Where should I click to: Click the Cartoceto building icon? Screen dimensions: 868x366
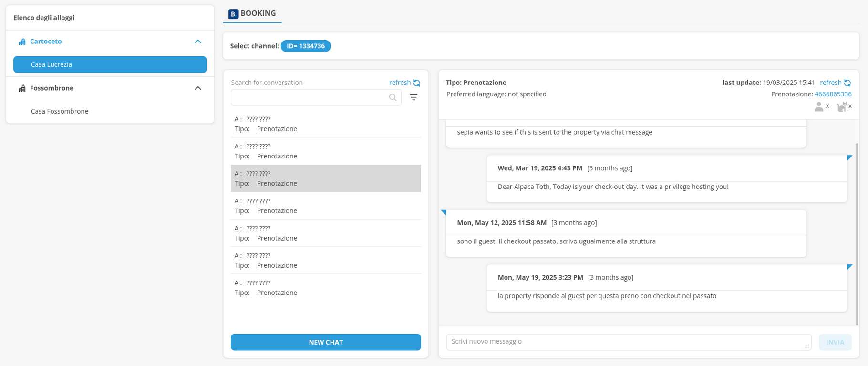(x=22, y=42)
